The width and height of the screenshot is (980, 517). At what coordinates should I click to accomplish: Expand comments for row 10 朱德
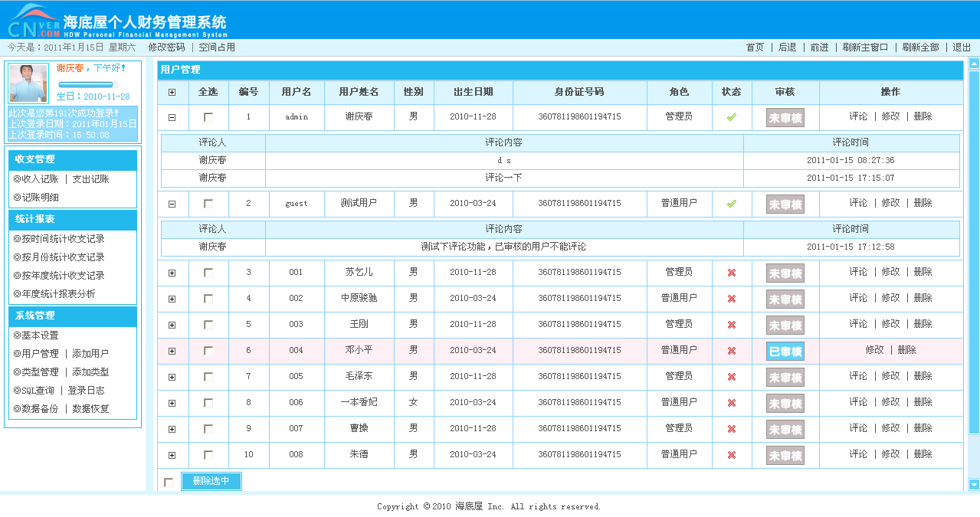(x=172, y=456)
